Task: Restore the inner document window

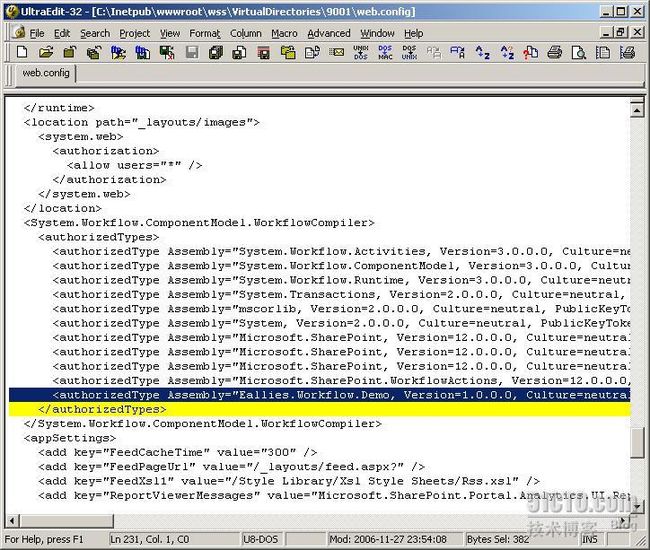Action: click(621, 32)
